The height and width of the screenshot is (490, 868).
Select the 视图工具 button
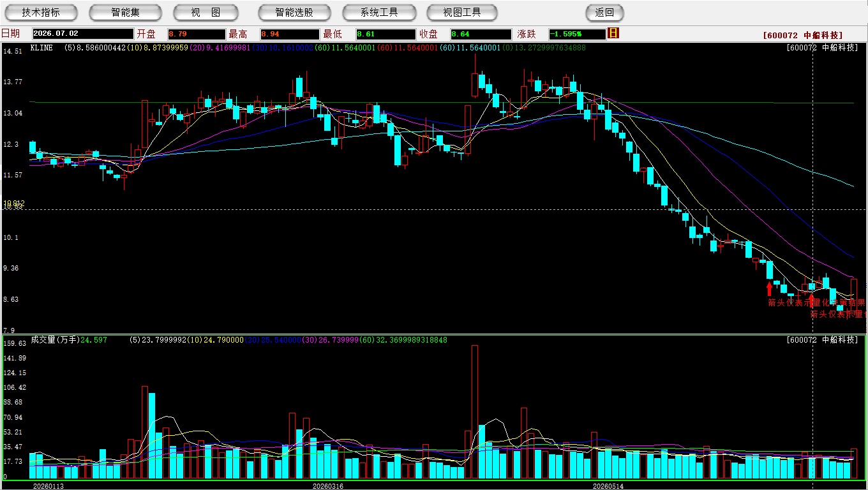pos(463,12)
